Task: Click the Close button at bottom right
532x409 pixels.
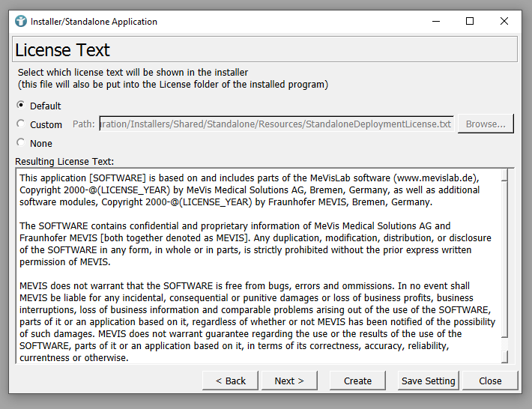Action: [x=490, y=381]
